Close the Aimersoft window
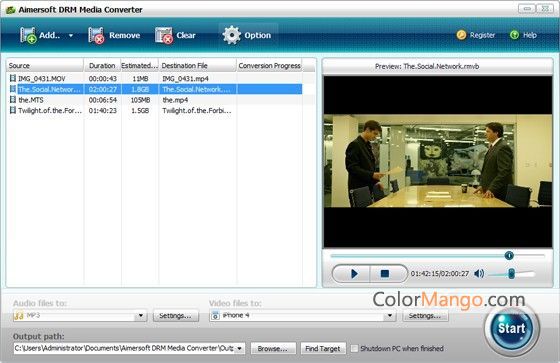The height and width of the screenshot is (363, 560). (x=545, y=8)
